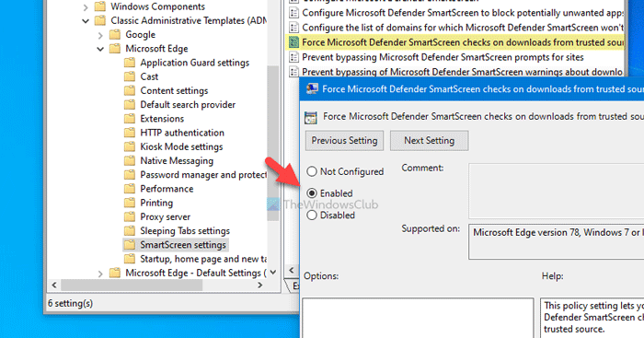Click settings list scrollbar left arrow
644x338 pixels.
[292, 271]
